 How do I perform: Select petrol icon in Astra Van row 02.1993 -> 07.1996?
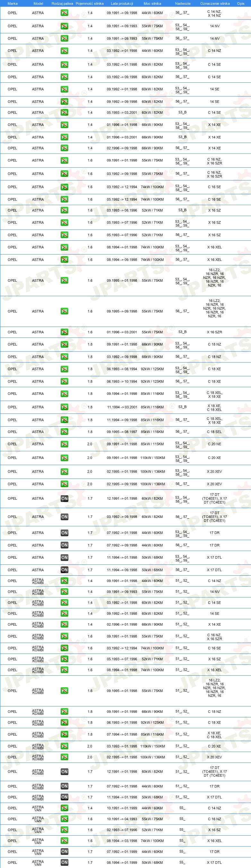65,830
